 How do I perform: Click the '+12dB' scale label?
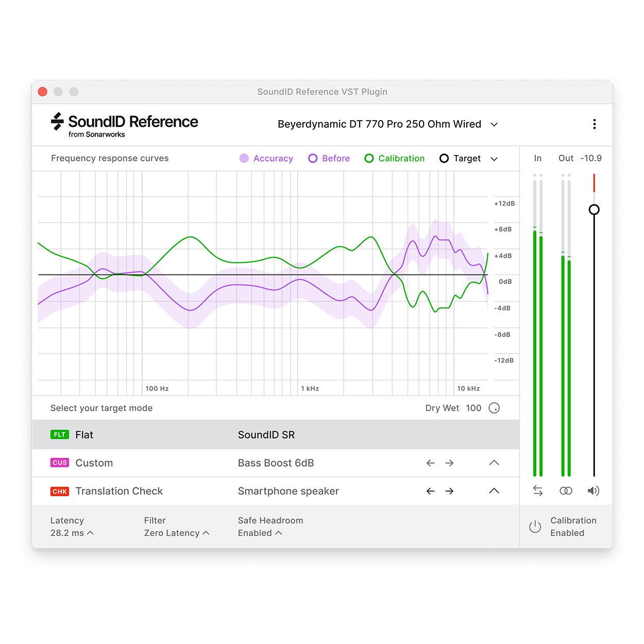pyautogui.click(x=504, y=204)
